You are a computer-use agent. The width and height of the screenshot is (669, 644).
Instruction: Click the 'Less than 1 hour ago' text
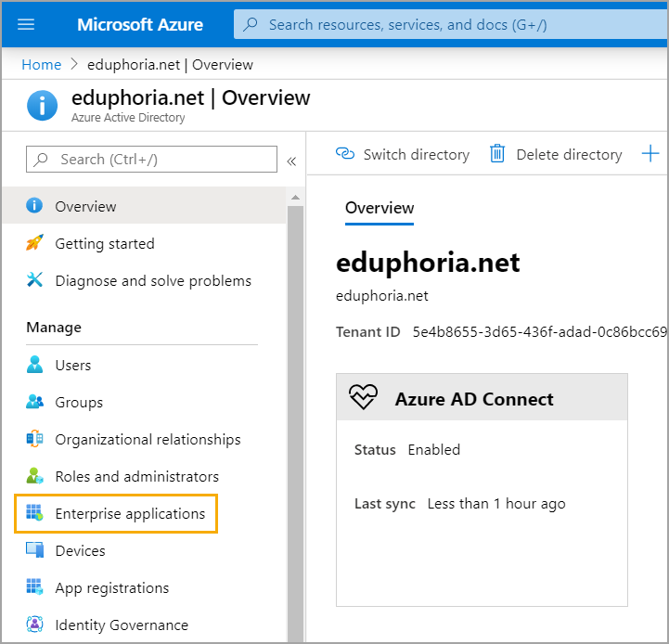point(496,504)
